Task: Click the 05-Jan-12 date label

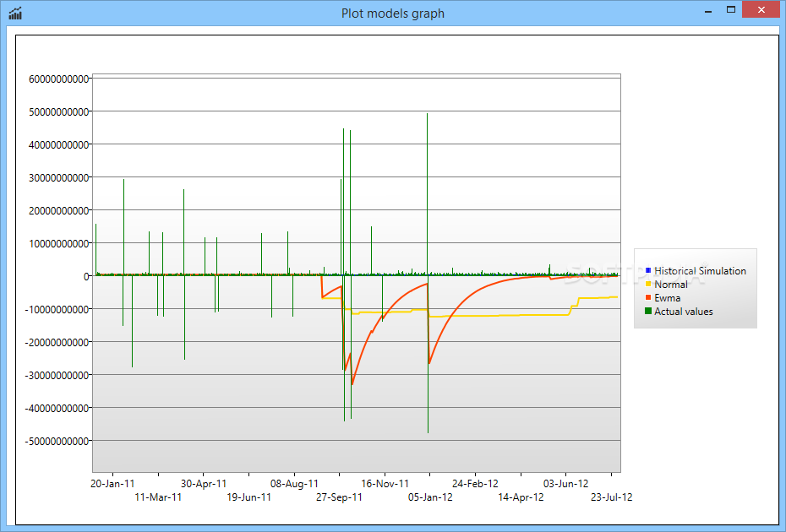Action: (430, 497)
